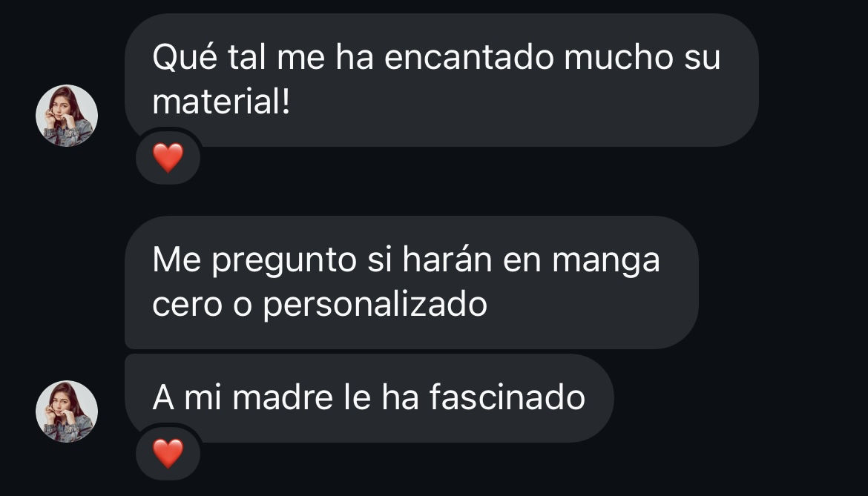Open sender's profile photo beside first message
Viewport: 868px width, 496px height.
coord(67,116)
